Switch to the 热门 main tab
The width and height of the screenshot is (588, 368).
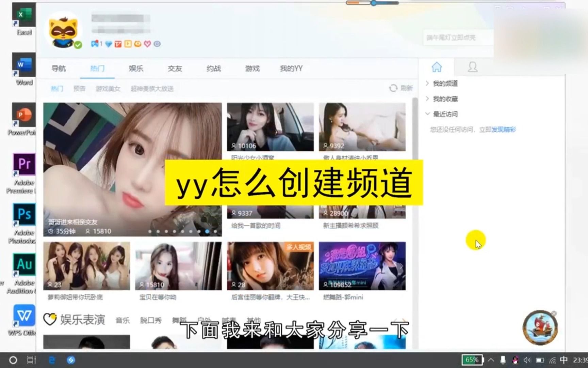tap(97, 68)
